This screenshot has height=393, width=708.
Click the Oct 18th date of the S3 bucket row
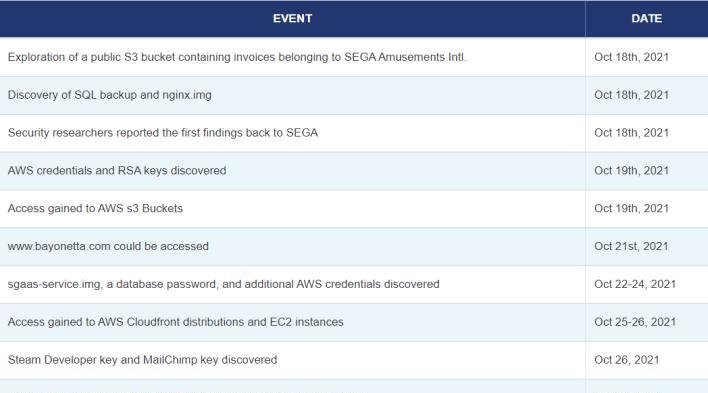(631, 57)
